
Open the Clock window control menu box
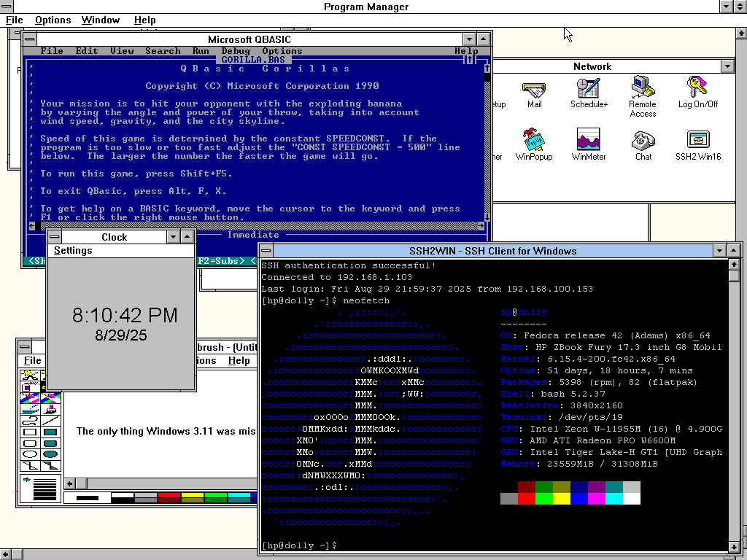click(x=55, y=237)
